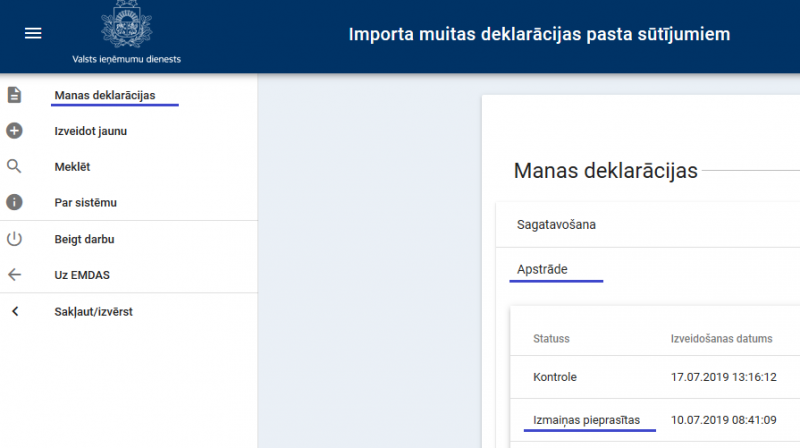Click the document icon beside Manas deklarācijas
The height and width of the screenshot is (448, 800).
pyautogui.click(x=14, y=95)
